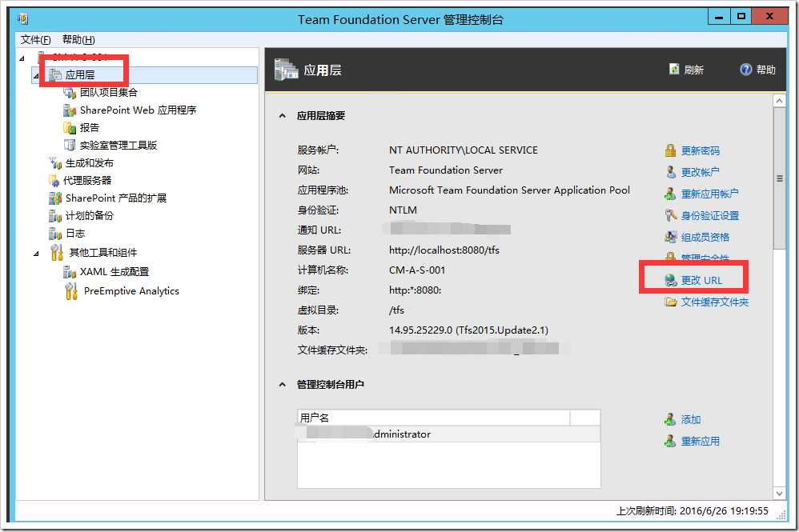This screenshot has width=799, height=532.
Task: Click the title bar application icon
Action: (23, 19)
